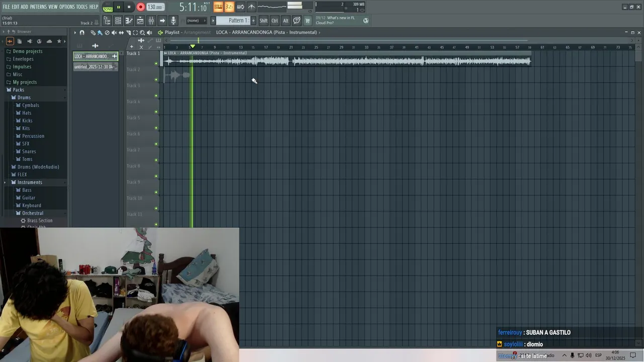Open the (none) snap dropdown
644x362 pixels.
[x=197, y=21]
